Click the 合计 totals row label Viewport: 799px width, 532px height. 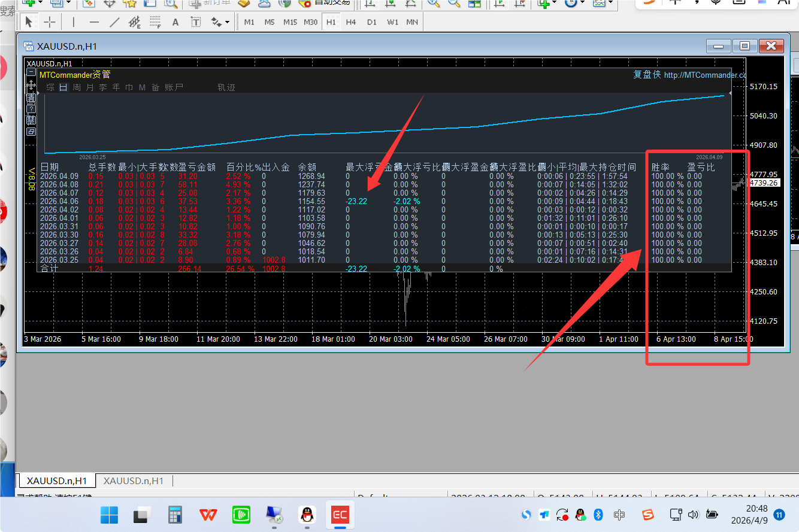click(x=49, y=269)
